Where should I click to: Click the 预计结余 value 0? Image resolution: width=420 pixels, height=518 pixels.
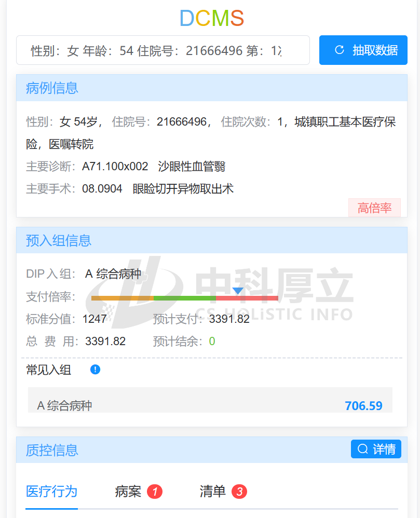point(212,341)
